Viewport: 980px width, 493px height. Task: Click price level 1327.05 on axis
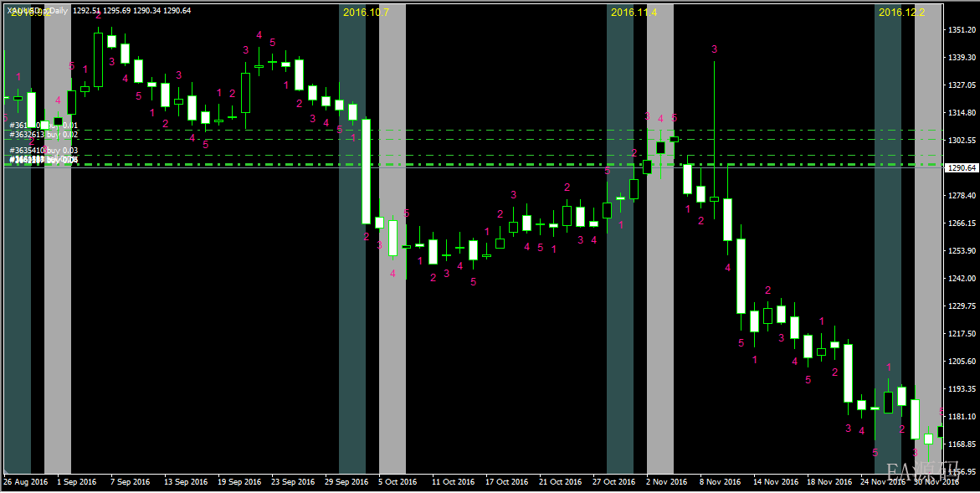point(962,85)
